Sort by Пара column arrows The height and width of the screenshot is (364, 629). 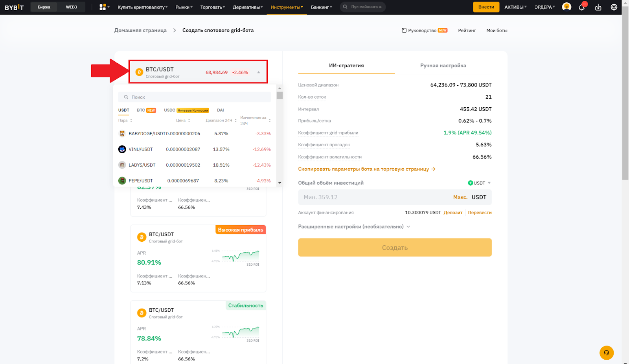click(131, 121)
